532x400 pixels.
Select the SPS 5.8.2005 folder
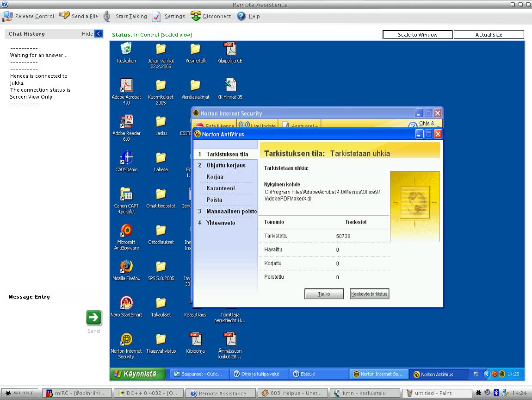click(161, 271)
